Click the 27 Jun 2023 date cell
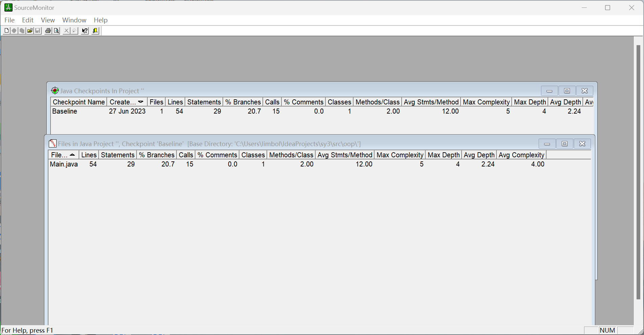The width and height of the screenshot is (644, 335). click(127, 111)
